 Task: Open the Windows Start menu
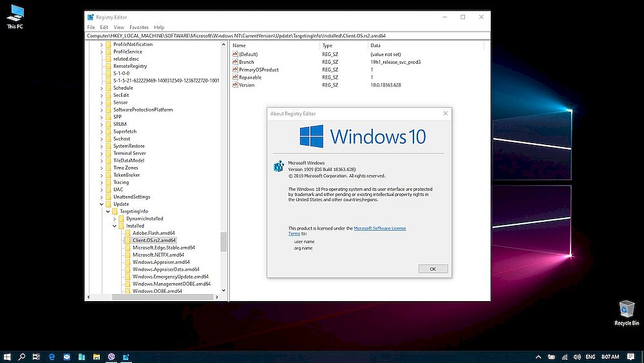[x=7, y=357]
